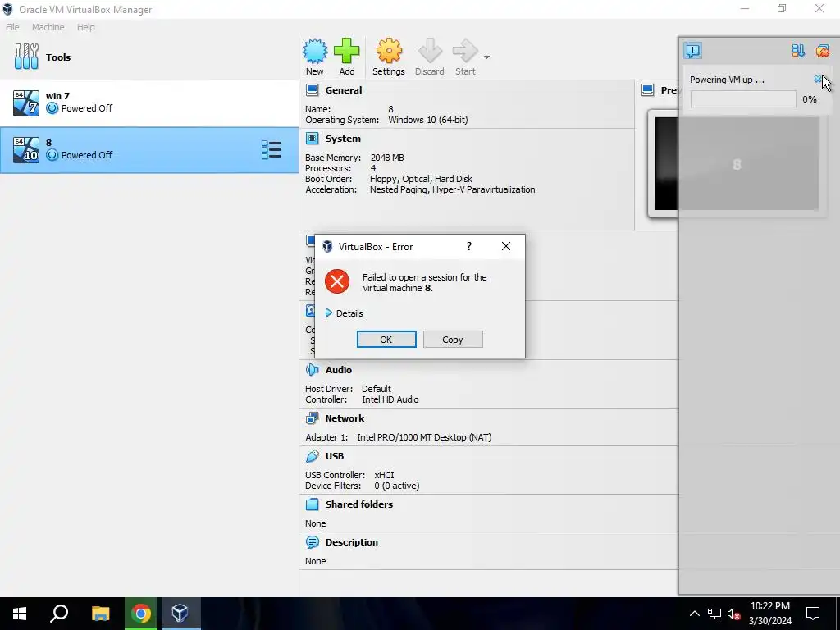Show hidden system tray icons

[694, 614]
